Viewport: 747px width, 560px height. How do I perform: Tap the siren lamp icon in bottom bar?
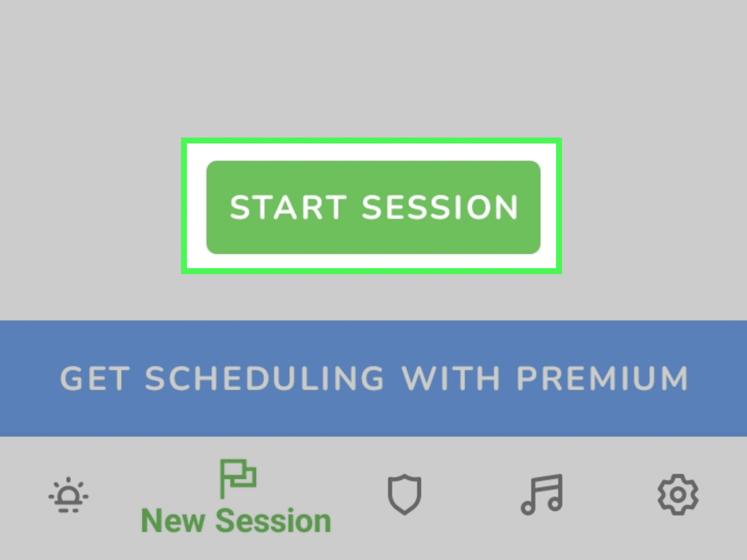[69, 495]
